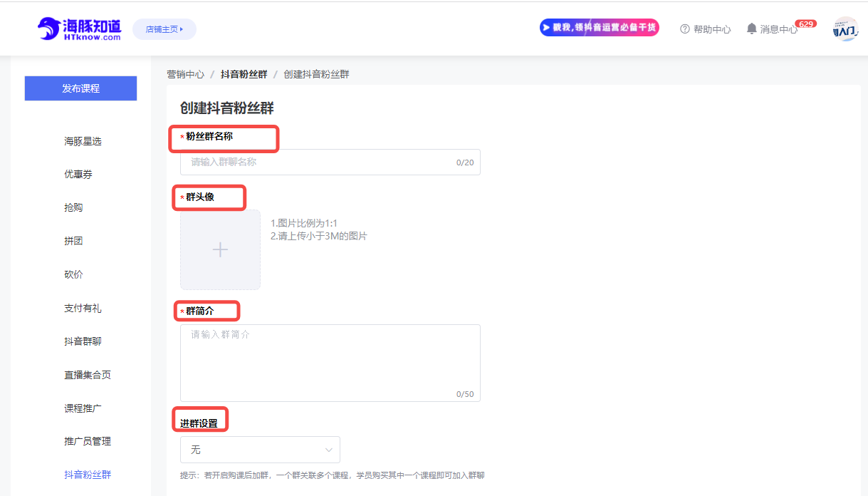Click the plus icon to upload group avatar
This screenshot has width=868, height=496.
220,249
